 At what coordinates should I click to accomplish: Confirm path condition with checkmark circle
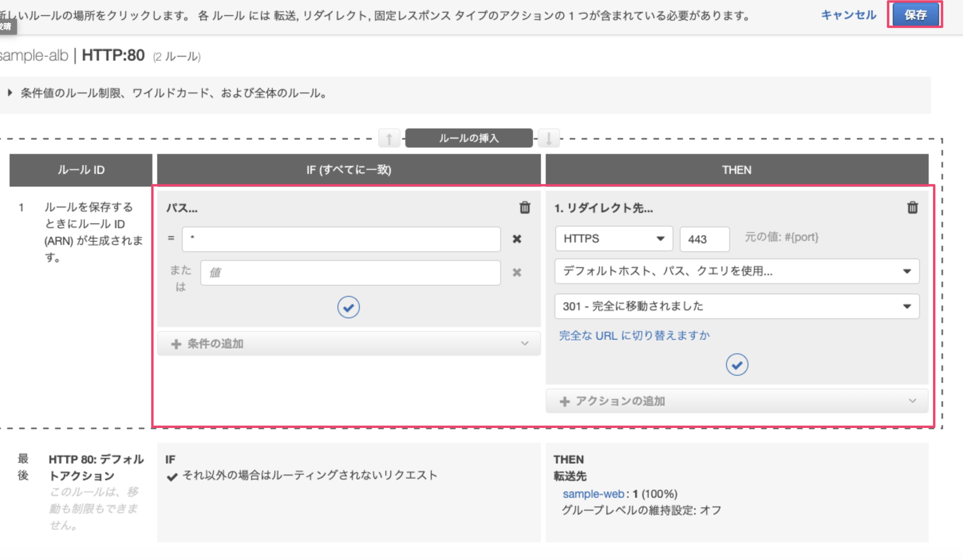pyautogui.click(x=348, y=307)
